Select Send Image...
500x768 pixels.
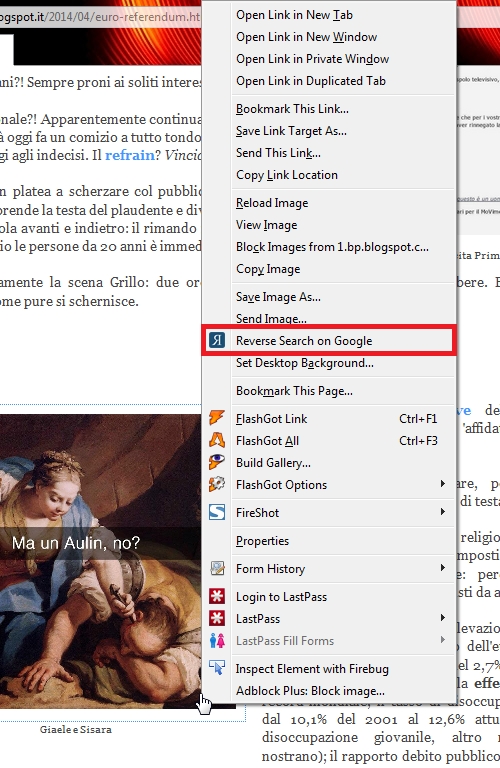pos(329,318)
